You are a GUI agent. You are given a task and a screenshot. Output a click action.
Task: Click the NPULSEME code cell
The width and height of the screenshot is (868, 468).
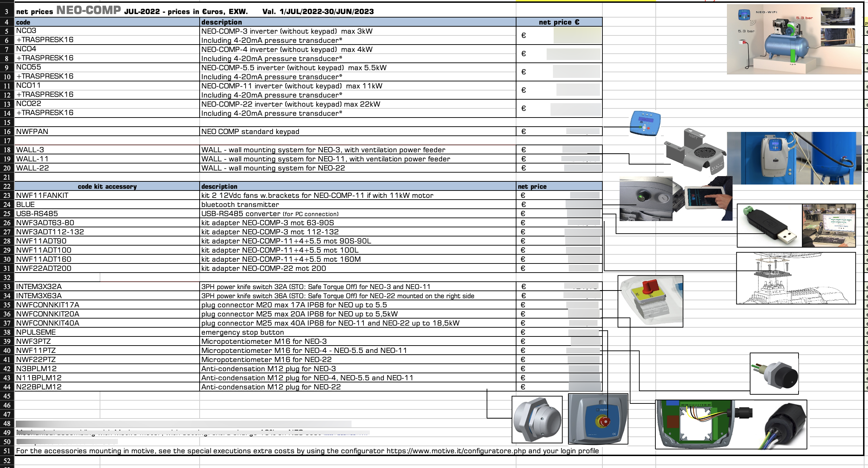click(107, 332)
